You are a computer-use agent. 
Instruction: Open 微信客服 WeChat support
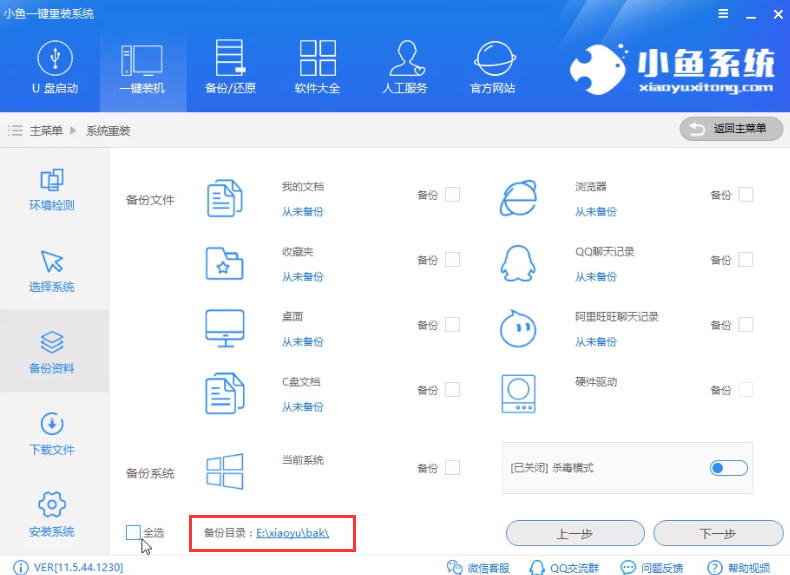478,567
